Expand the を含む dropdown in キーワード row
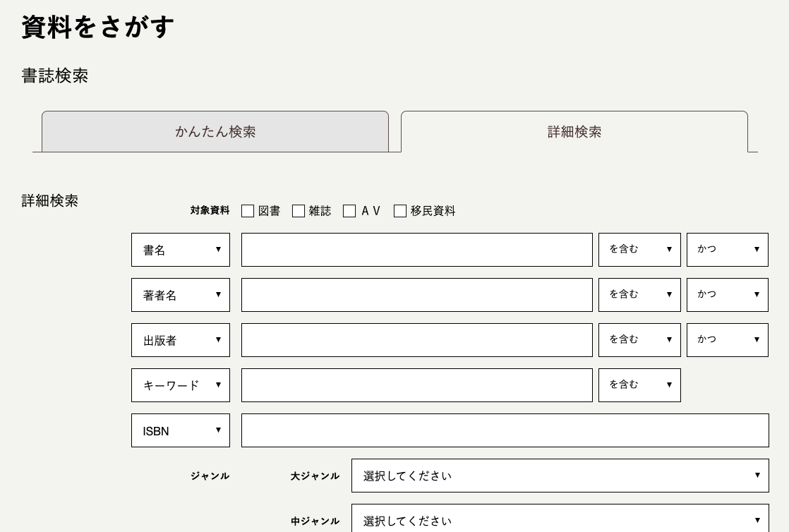The image size is (789, 532). coord(639,385)
